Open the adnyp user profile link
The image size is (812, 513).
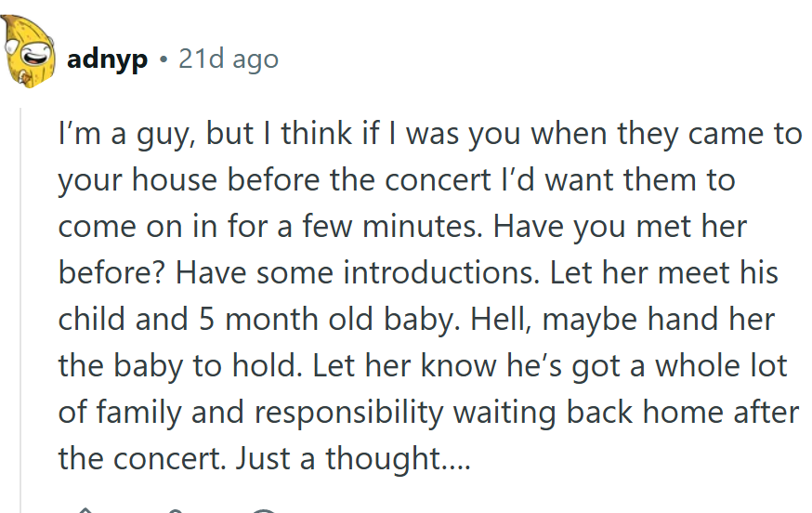click(x=107, y=59)
